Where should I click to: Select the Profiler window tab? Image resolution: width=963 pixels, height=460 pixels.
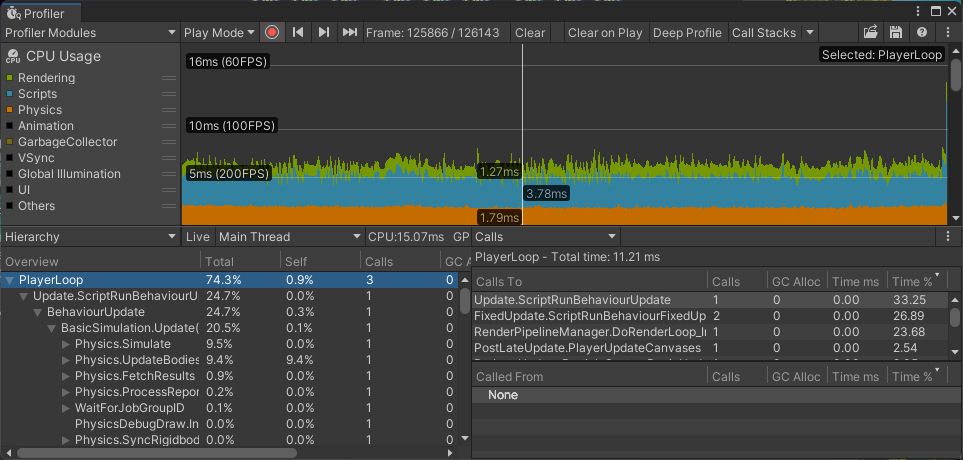[40, 14]
